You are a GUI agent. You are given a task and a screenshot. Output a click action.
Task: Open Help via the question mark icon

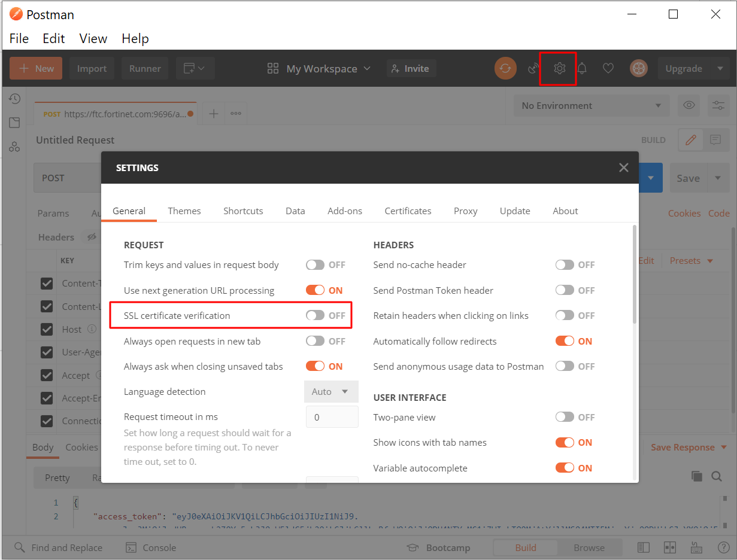[723, 547]
